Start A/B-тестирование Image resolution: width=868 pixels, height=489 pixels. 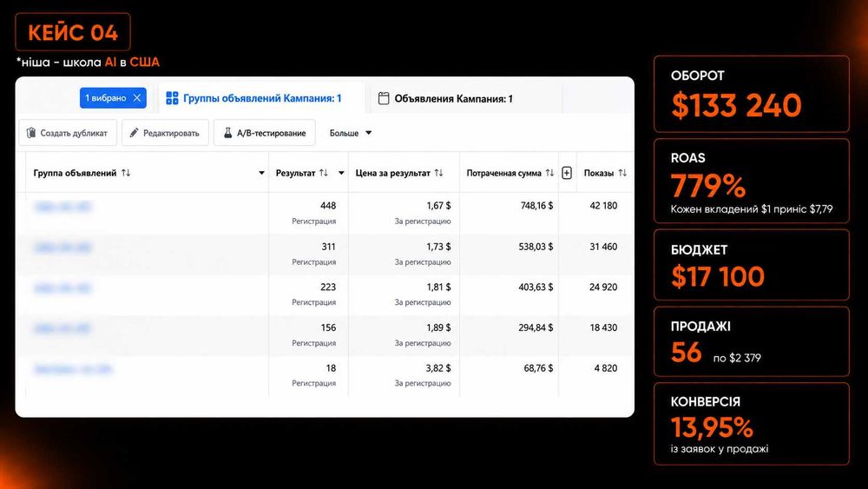pyautogui.click(x=265, y=133)
